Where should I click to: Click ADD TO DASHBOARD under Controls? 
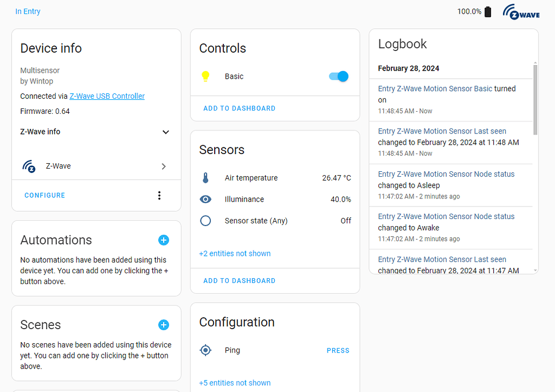(239, 108)
